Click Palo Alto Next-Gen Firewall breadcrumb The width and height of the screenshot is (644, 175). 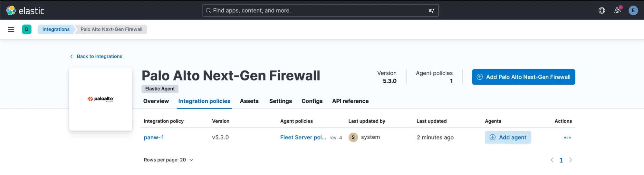[111, 29]
